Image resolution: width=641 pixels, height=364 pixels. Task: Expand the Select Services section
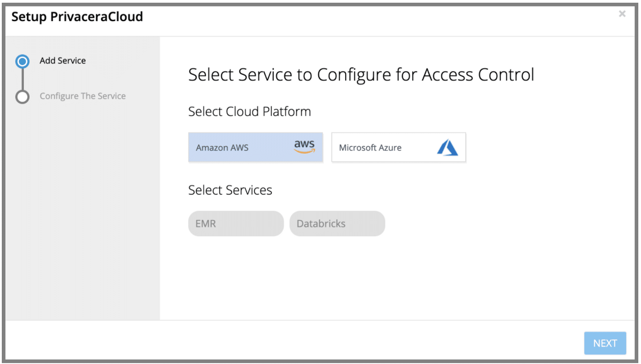tap(230, 190)
